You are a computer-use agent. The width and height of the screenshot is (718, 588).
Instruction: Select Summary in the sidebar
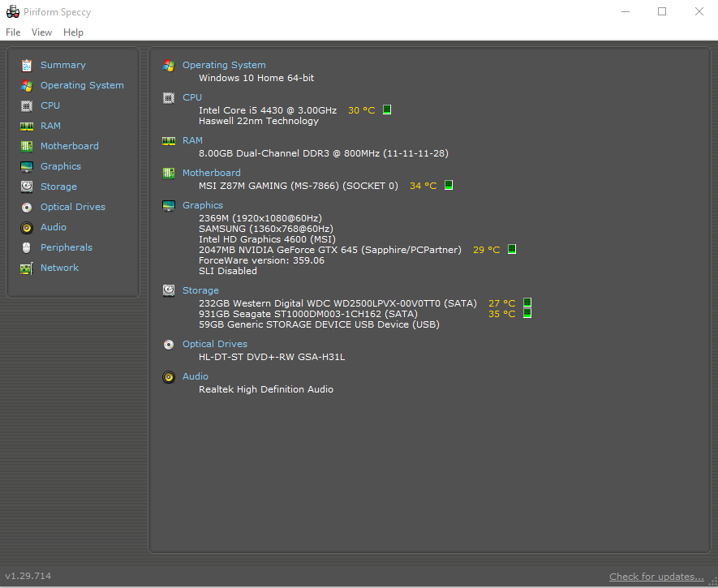(62, 65)
